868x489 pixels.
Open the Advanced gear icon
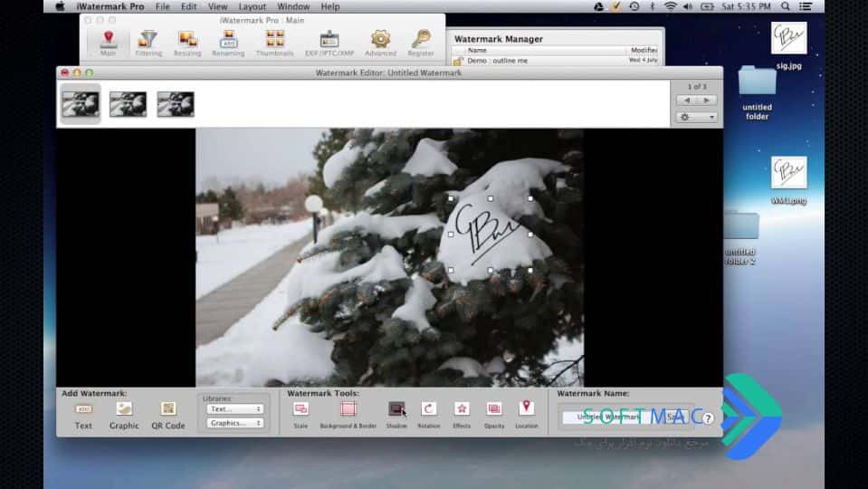tap(380, 43)
